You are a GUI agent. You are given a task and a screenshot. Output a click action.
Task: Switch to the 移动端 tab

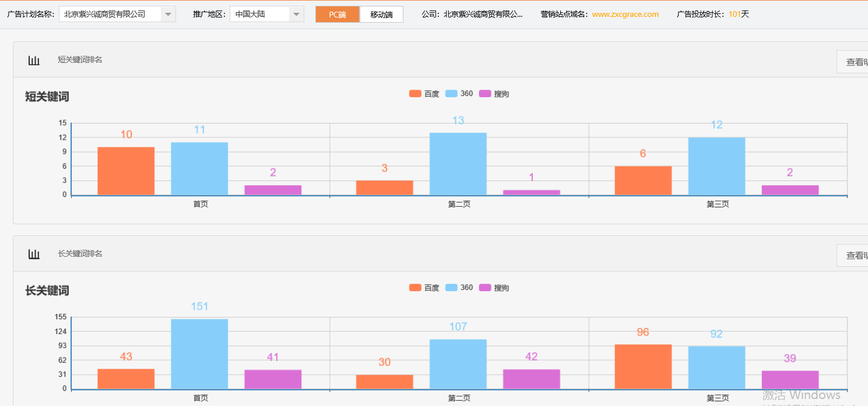point(381,14)
